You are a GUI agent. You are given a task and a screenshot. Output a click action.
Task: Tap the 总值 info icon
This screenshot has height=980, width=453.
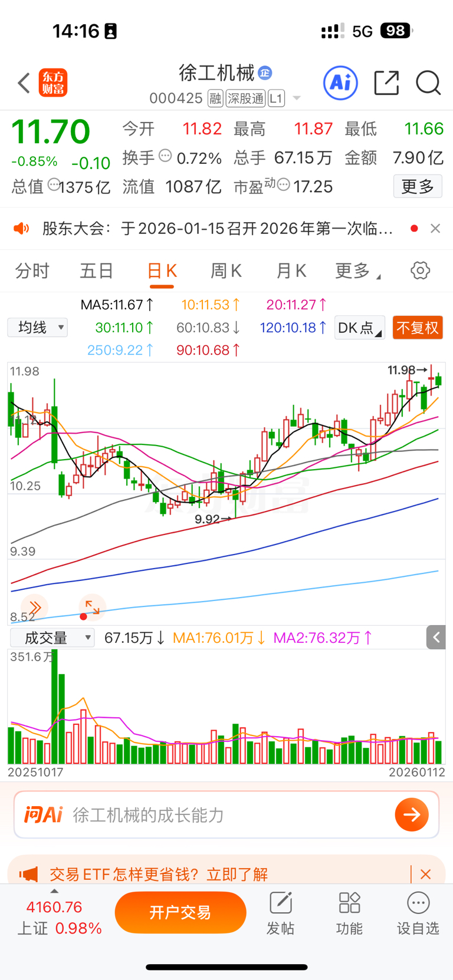point(54,185)
